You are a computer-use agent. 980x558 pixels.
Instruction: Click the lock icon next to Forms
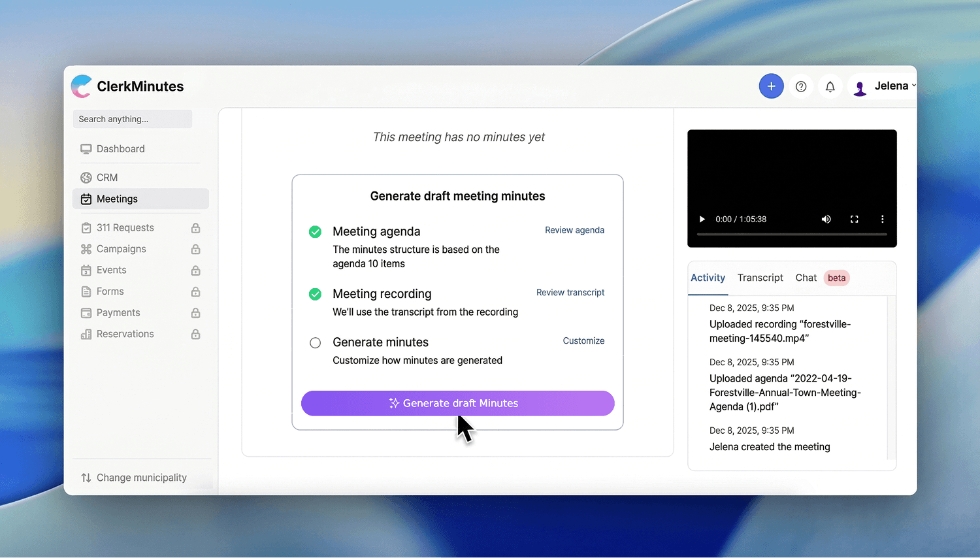(195, 291)
